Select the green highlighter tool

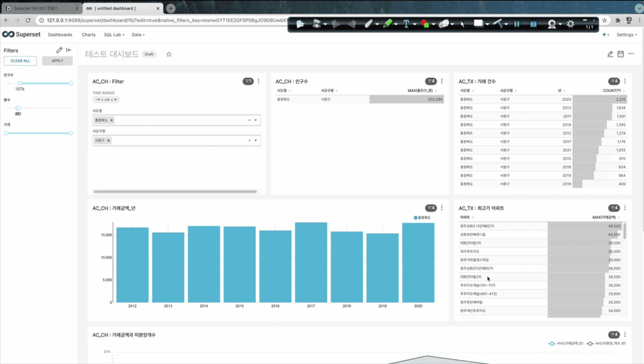pyautogui.click(x=387, y=24)
